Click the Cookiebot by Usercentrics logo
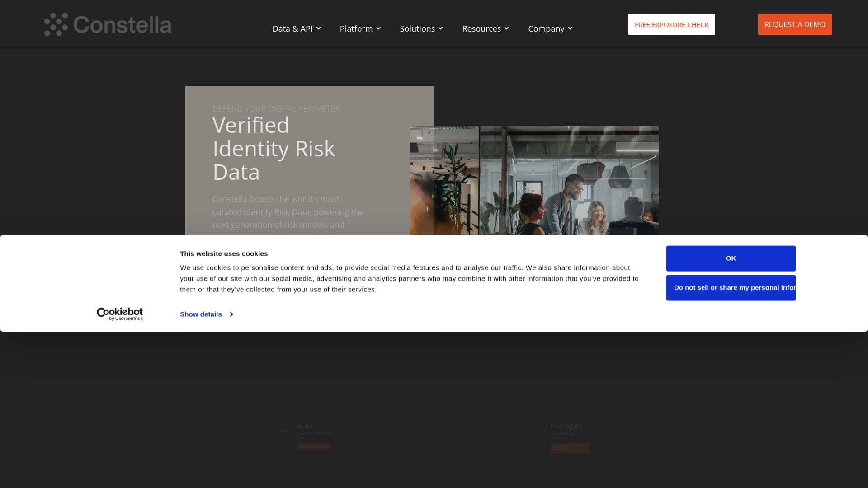The image size is (868, 488). point(120,314)
